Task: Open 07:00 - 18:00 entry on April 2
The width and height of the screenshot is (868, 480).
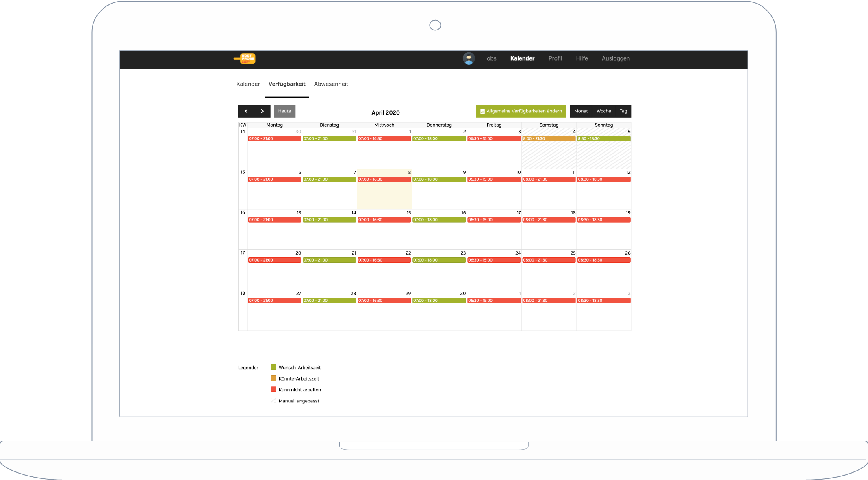Action: [439, 139]
